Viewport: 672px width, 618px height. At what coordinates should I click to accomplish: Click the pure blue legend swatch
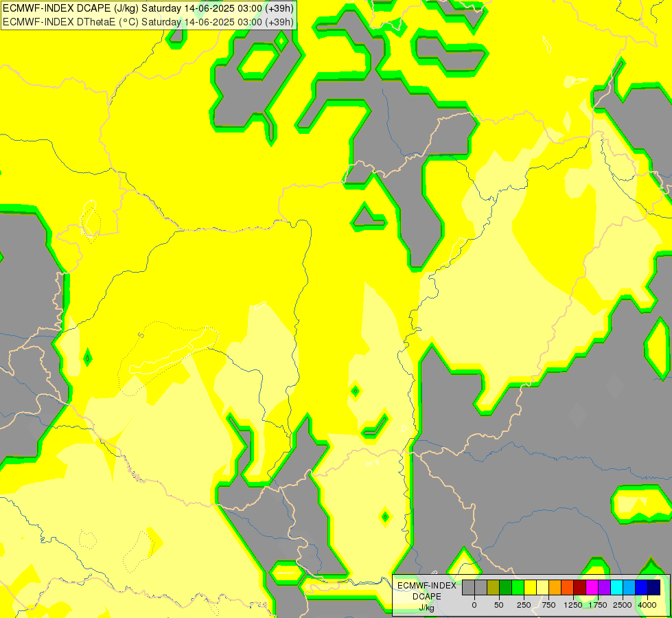tap(642, 587)
